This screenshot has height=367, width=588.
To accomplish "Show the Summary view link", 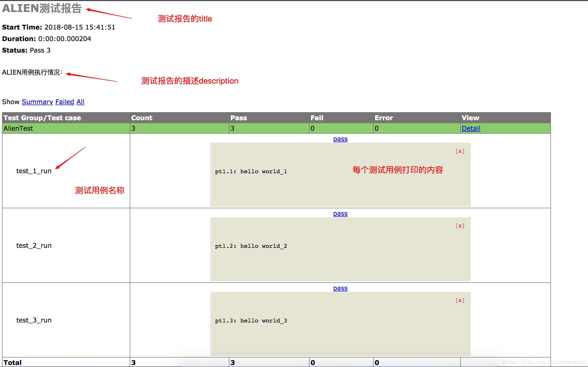I will pyautogui.click(x=37, y=102).
